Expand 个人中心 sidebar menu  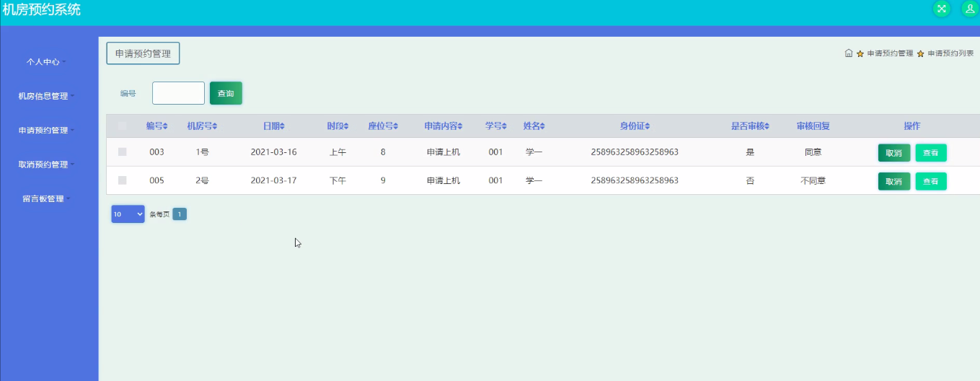[46, 62]
